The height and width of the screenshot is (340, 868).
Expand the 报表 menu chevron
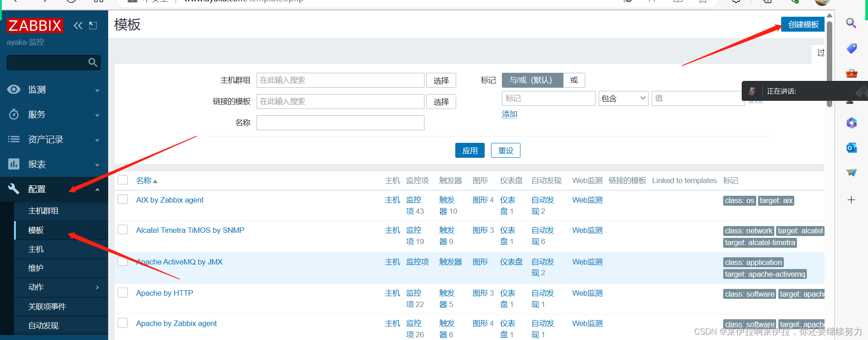coord(97,165)
